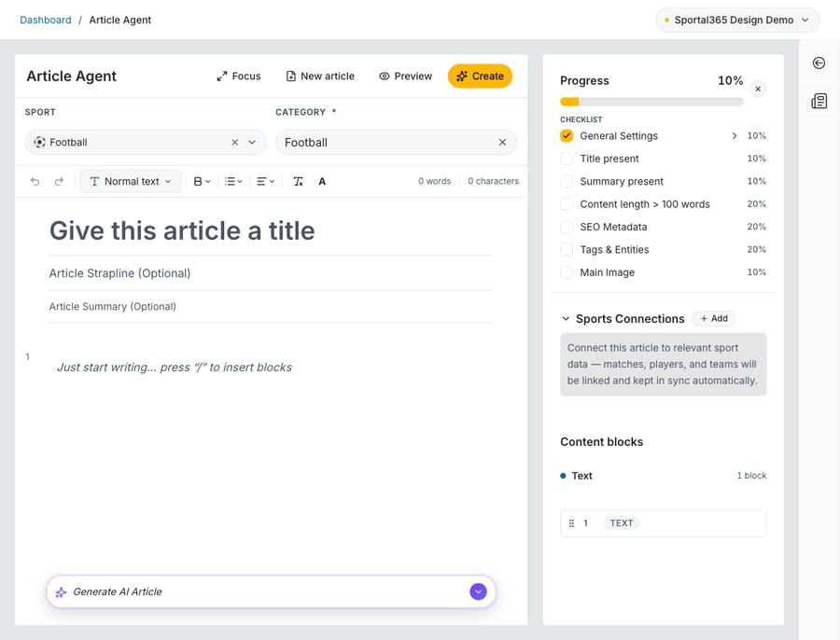Image resolution: width=840 pixels, height=640 pixels.
Task: Collapse the Sports Connections section
Action: (x=566, y=319)
